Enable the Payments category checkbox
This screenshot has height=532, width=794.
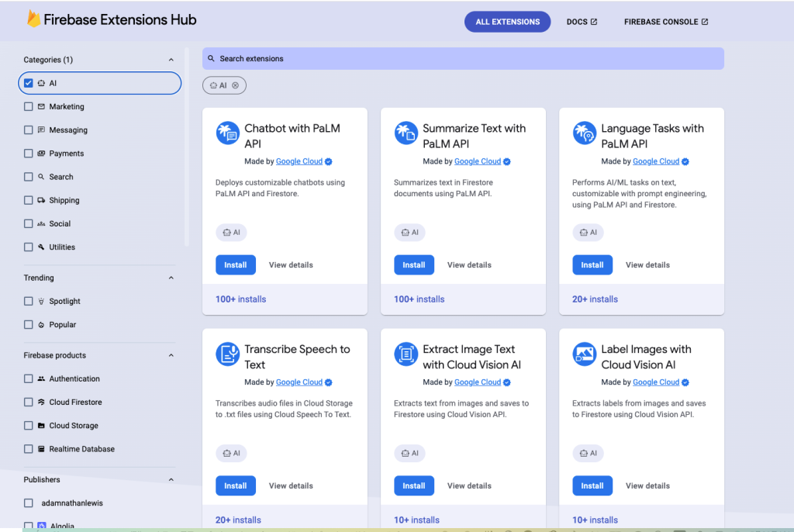click(29, 154)
